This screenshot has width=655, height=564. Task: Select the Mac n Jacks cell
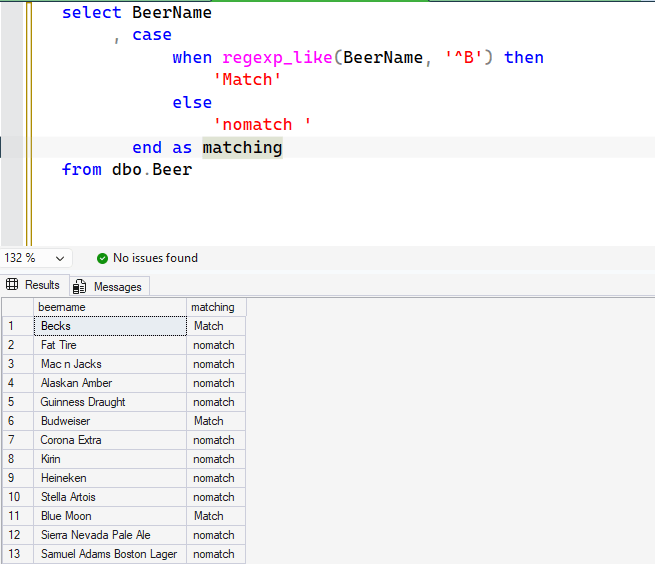tap(110, 364)
